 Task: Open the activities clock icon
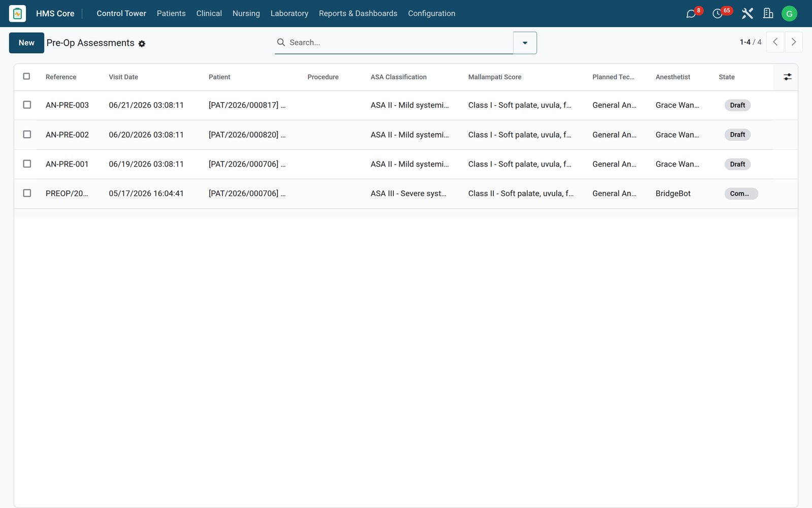(x=717, y=14)
